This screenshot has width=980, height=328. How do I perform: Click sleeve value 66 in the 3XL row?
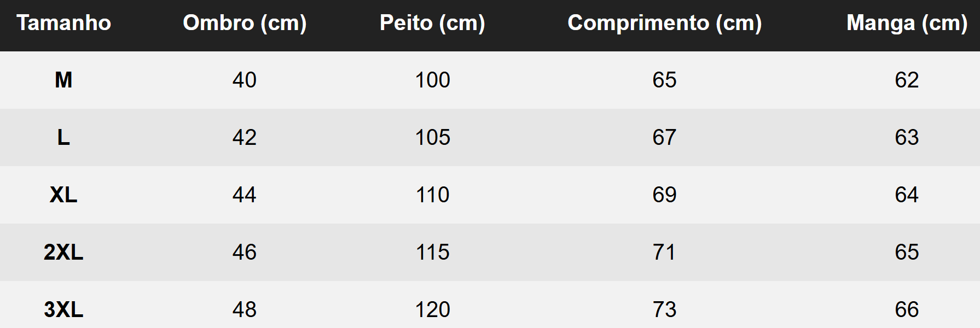pyautogui.click(x=907, y=310)
